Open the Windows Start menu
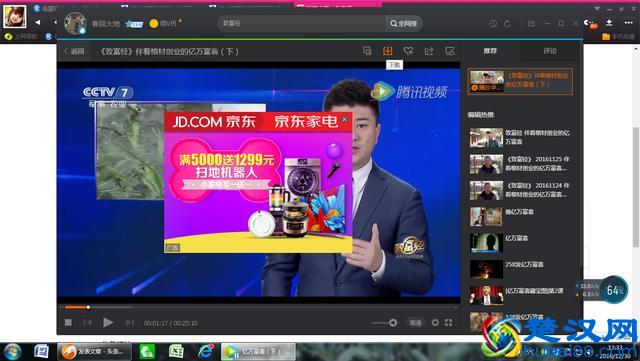The width and height of the screenshot is (640, 361). [13, 352]
